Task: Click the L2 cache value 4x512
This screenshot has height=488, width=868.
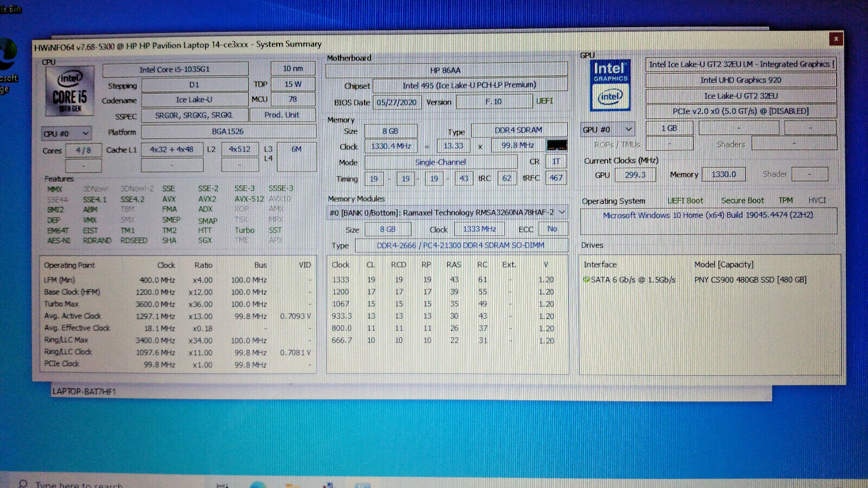Action: pyautogui.click(x=240, y=149)
